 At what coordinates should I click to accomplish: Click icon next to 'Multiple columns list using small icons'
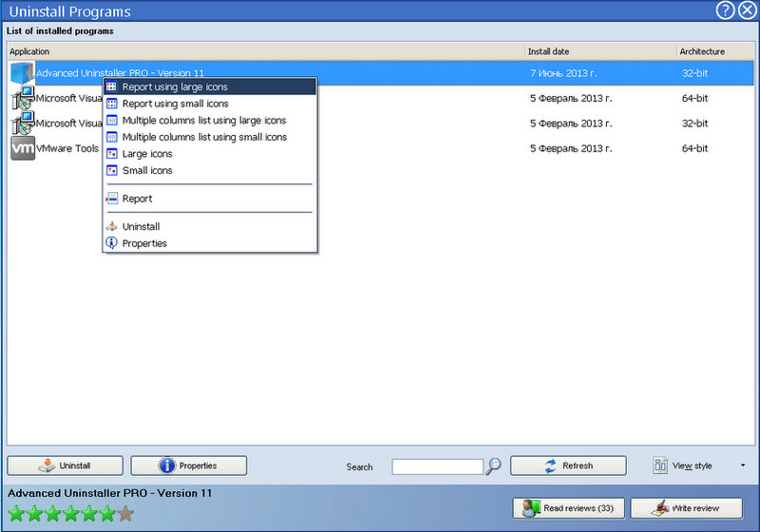112,137
